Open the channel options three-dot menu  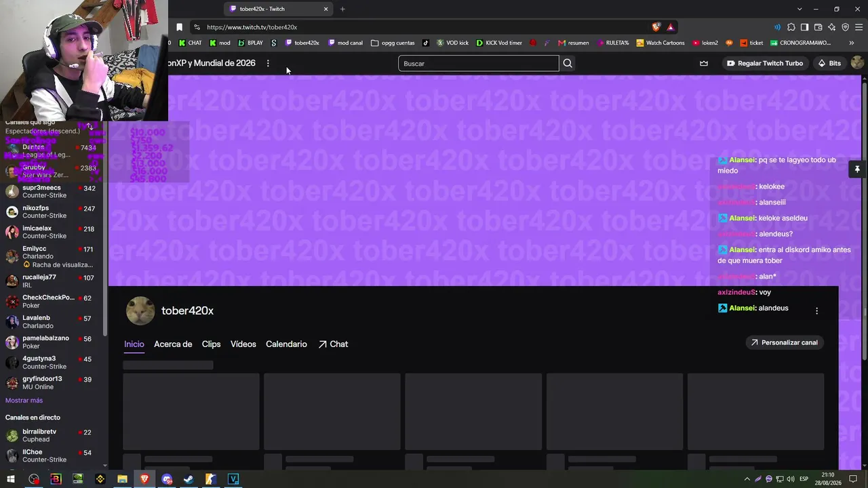click(816, 310)
